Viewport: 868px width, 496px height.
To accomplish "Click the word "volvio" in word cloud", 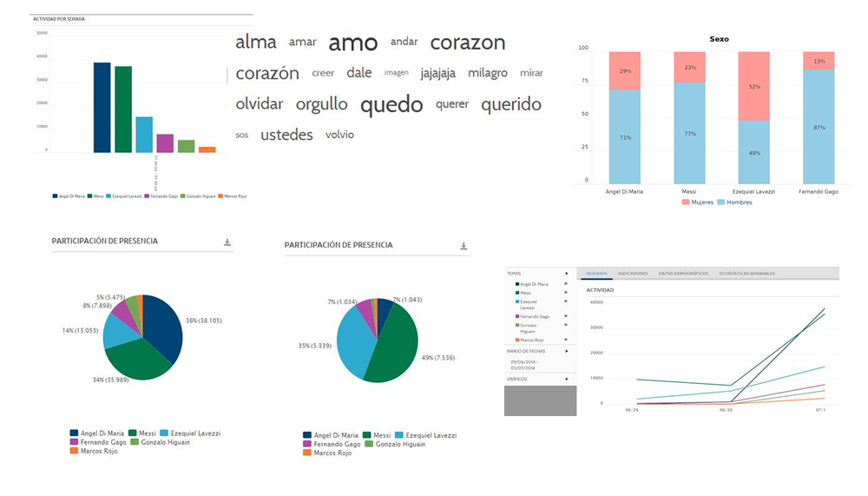I will (339, 135).
